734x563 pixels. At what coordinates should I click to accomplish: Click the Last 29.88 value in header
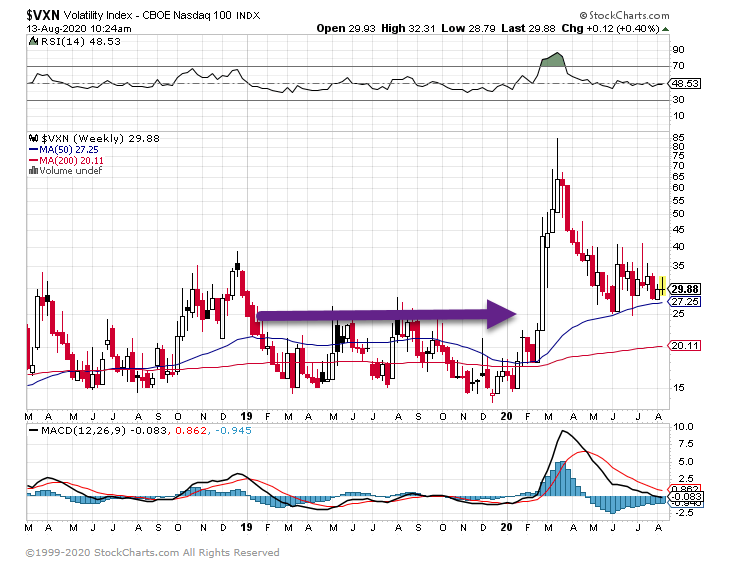(x=528, y=29)
